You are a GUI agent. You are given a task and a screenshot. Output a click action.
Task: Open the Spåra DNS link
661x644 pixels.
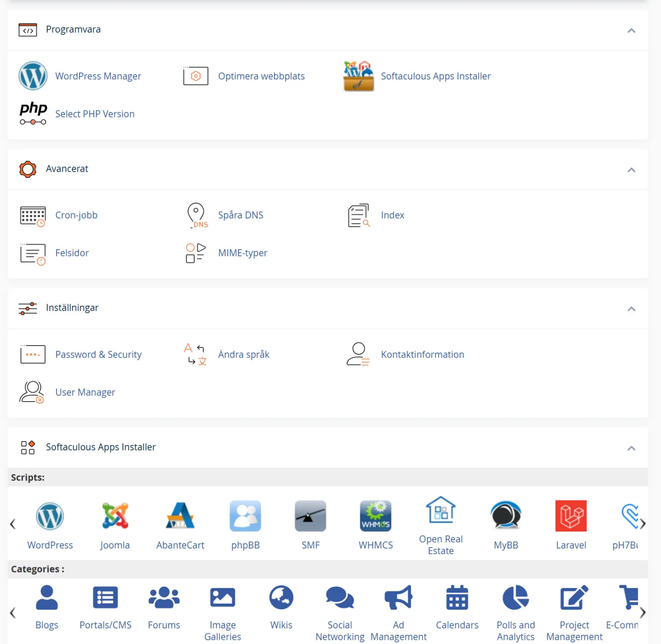[241, 215]
